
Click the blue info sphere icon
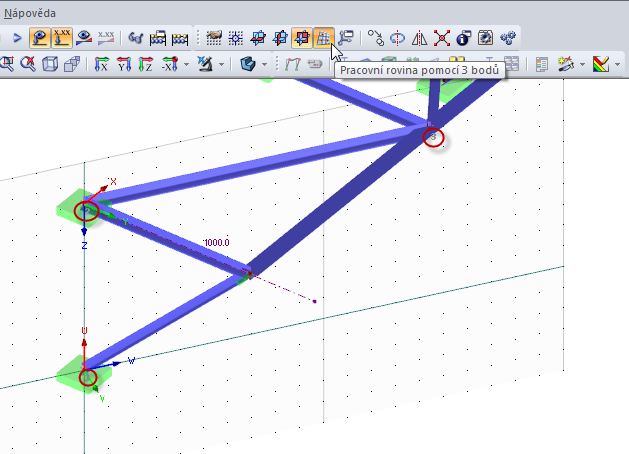point(463,38)
